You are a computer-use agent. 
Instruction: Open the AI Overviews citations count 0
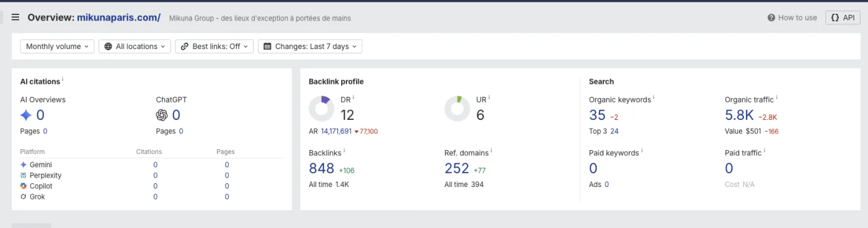coord(40,115)
